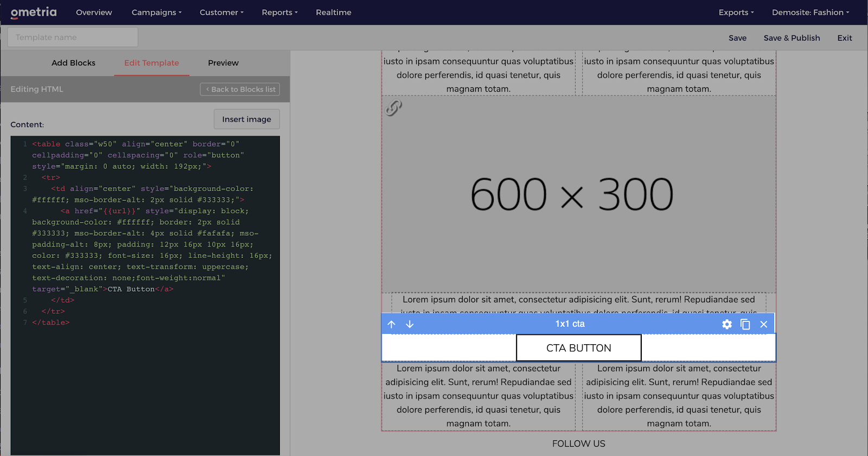Select the 600 x 300 image placeholder
This screenshot has width=868, height=456.
click(579, 194)
